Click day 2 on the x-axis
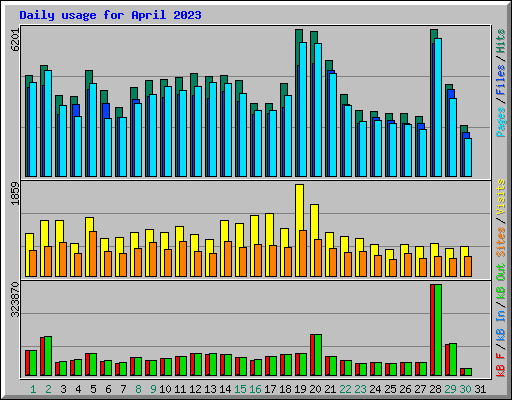The width and height of the screenshot is (512, 400). (x=48, y=389)
